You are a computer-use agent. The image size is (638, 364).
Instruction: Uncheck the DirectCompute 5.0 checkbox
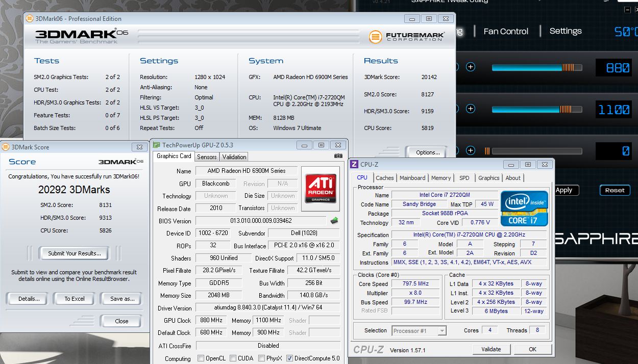tap(289, 358)
